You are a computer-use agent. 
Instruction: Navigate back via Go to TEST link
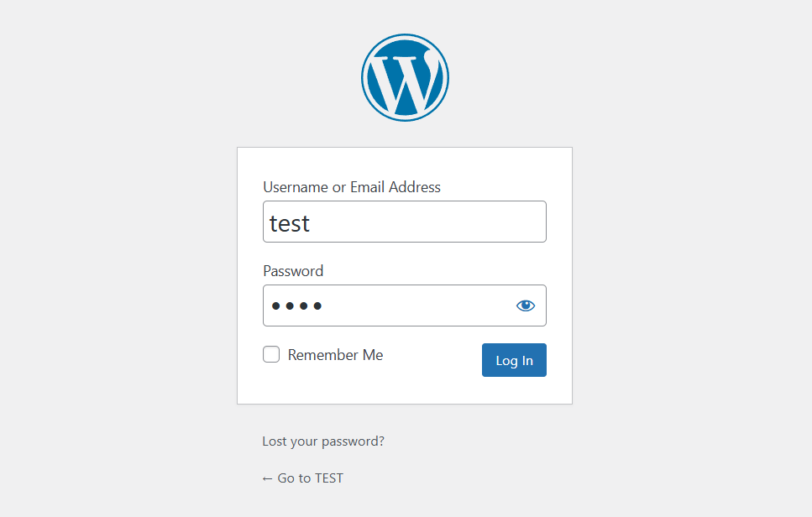(x=302, y=478)
